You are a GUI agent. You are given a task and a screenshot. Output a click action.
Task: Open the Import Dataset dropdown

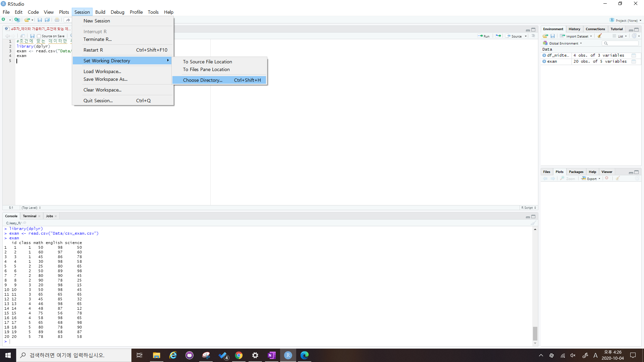coord(577,36)
